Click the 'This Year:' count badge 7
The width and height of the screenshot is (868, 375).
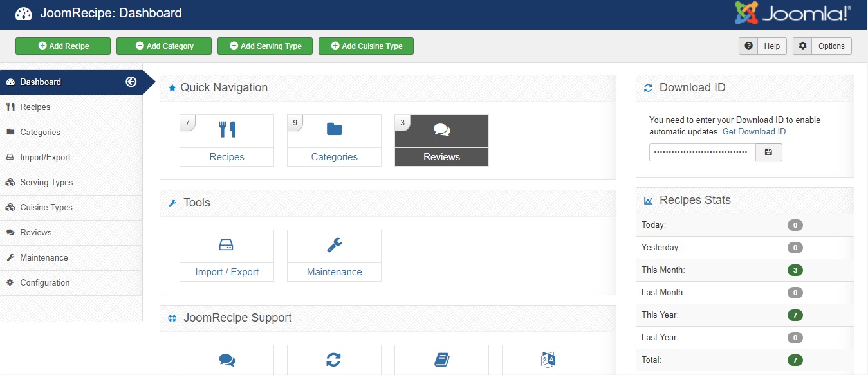[x=795, y=315]
